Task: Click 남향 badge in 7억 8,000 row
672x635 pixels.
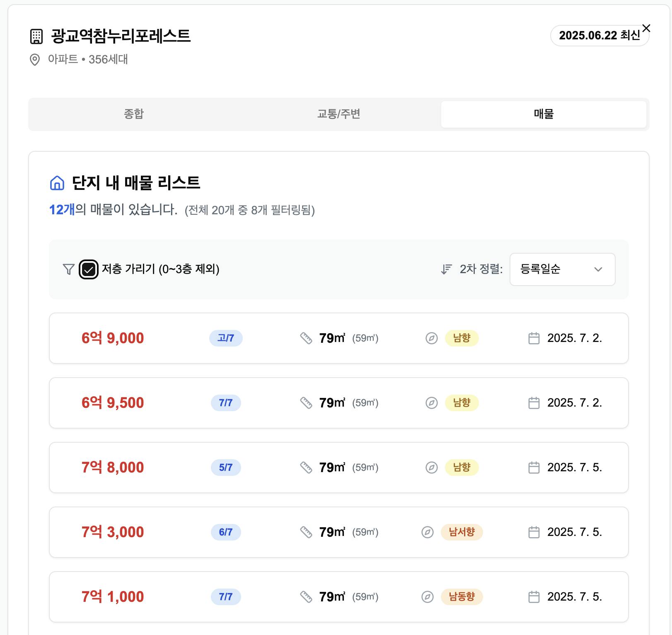Action: (x=462, y=468)
